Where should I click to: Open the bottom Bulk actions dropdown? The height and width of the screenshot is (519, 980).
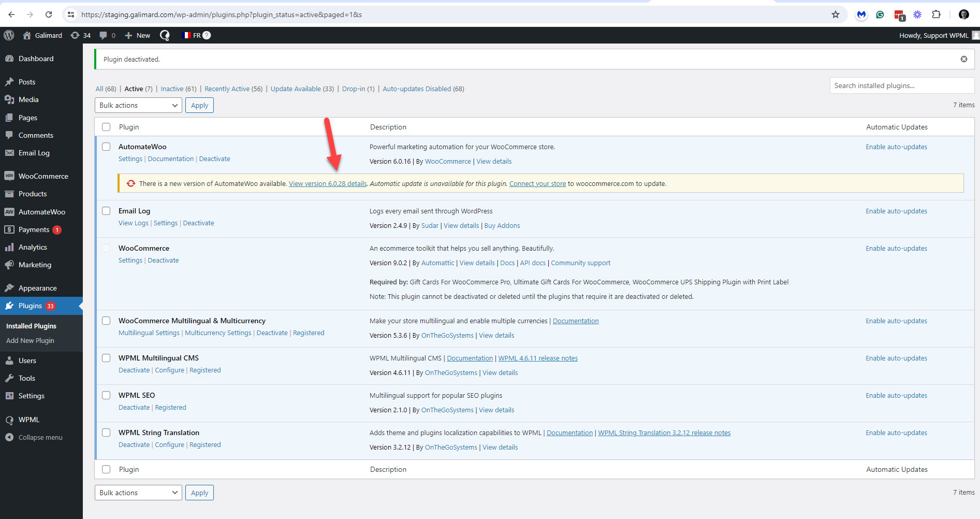pyautogui.click(x=138, y=493)
